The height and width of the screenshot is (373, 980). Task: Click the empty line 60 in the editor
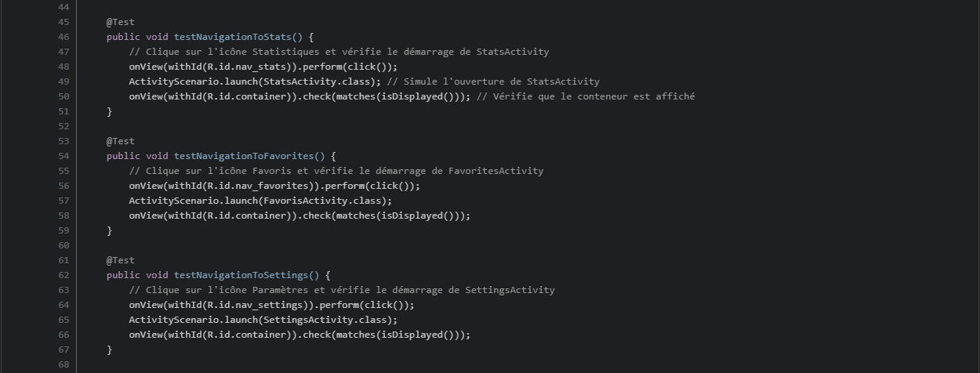pyautogui.click(x=314, y=245)
